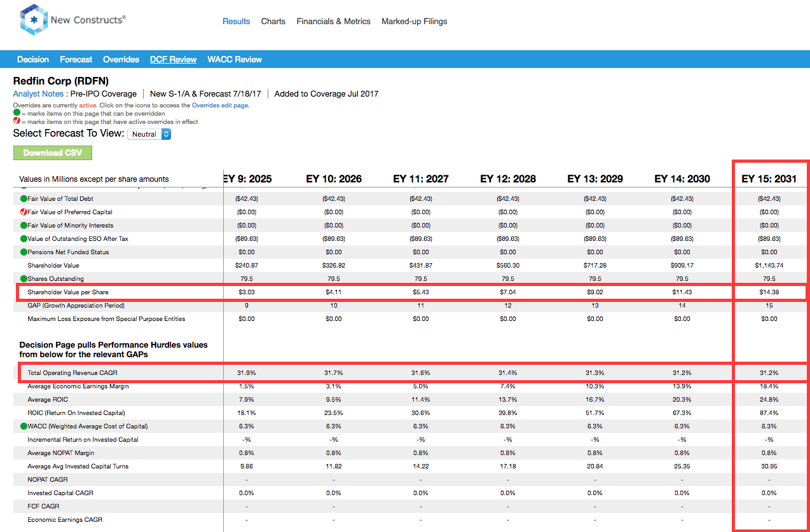Select the EY 14: 2030 column header
The height and width of the screenshot is (532, 810).
[x=682, y=179]
